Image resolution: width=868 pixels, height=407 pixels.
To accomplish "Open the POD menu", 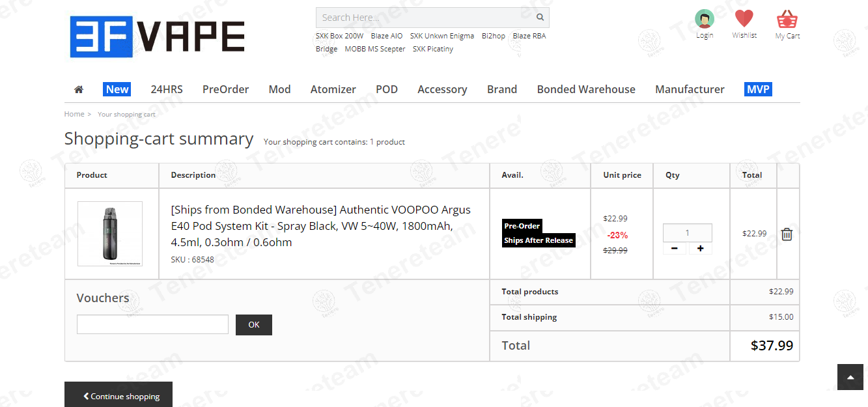I will (x=387, y=89).
